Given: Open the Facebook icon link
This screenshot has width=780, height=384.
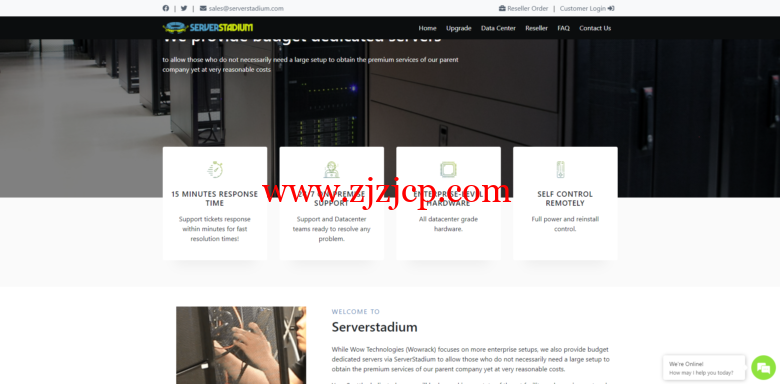Looking at the screenshot, I should coord(166,8).
